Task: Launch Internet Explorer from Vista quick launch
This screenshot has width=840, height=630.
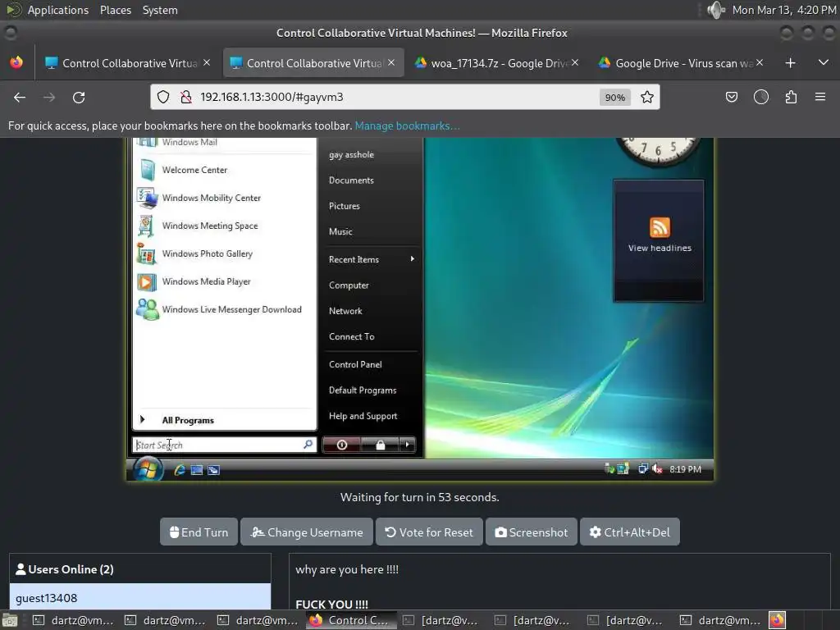Action: [x=180, y=470]
